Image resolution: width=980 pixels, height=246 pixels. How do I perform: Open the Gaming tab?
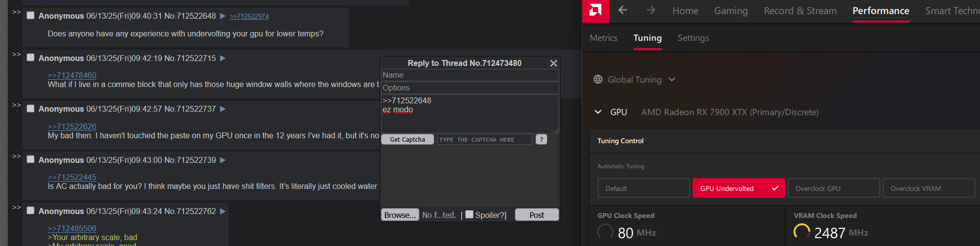tap(731, 11)
